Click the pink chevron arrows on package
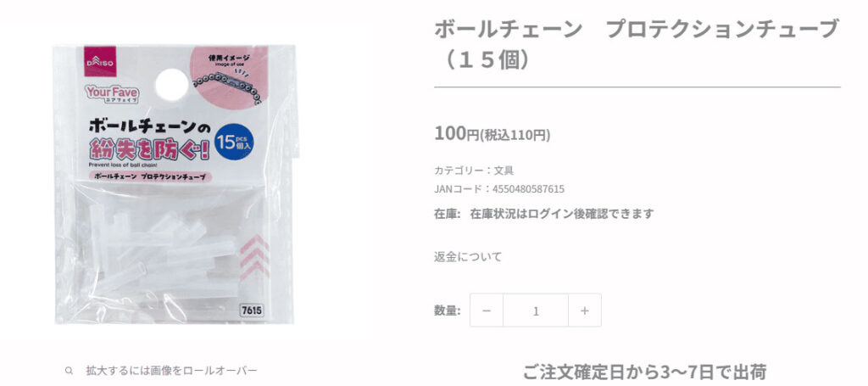The width and height of the screenshot is (868, 386). point(254,256)
